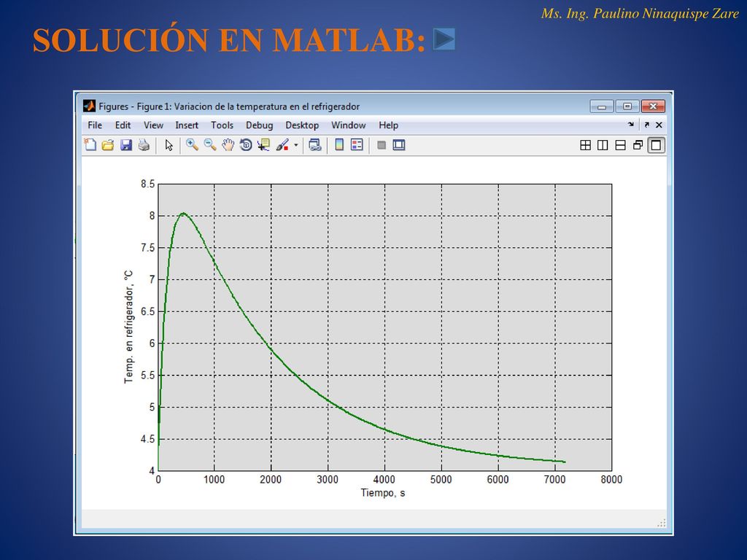Click the x-axis tick label 8000
Screen dimensions: 747x560
pos(611,480)
